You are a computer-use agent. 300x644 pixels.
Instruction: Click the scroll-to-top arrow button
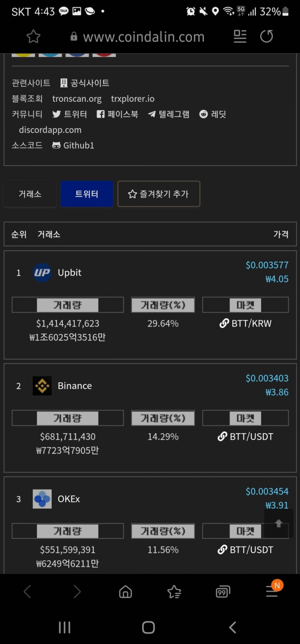point(278,524)
